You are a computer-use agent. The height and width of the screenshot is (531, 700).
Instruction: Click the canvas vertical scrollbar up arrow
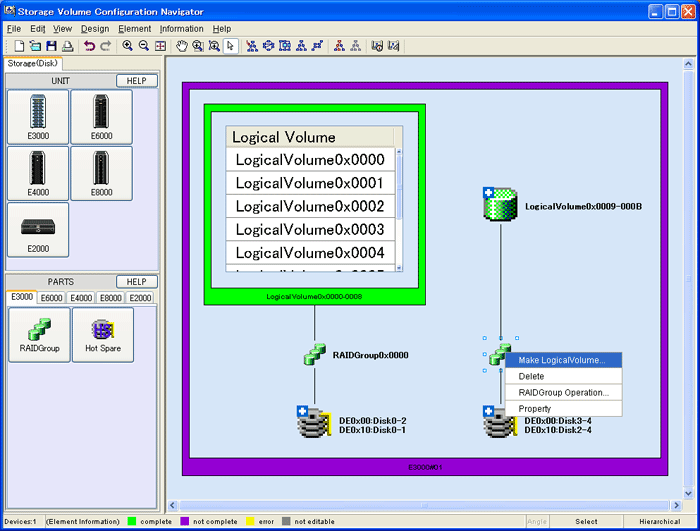[x=688, y=64]
